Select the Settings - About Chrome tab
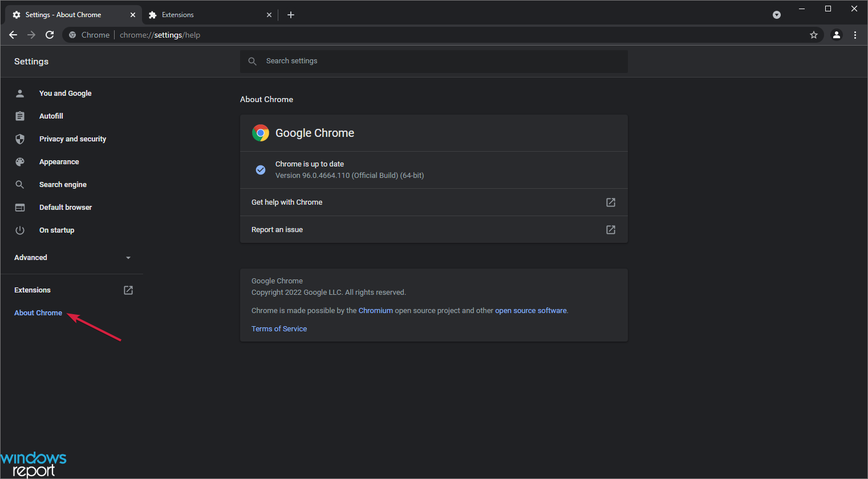Screen dimensions: 868x479 [73, 15]
